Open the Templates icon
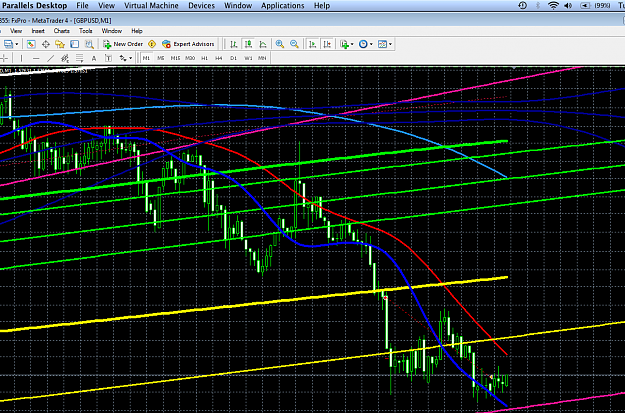Viewport: 625px width, 413px height. 382,44
